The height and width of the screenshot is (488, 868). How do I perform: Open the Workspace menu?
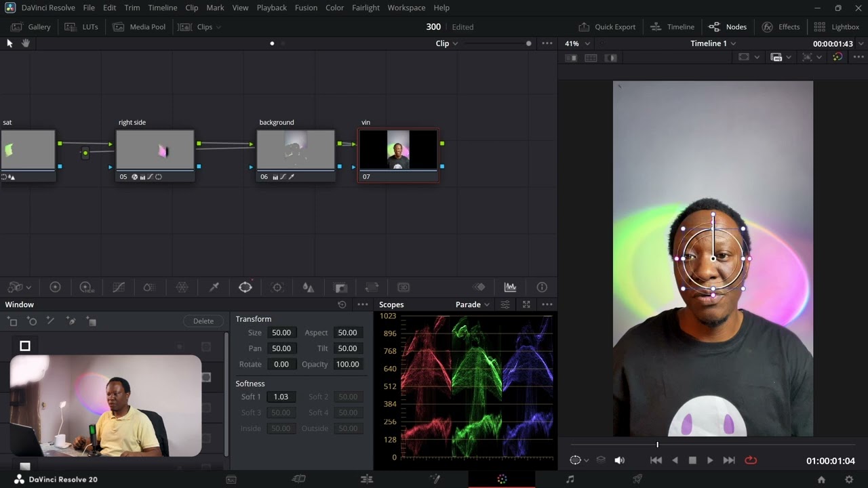(406, 7)
